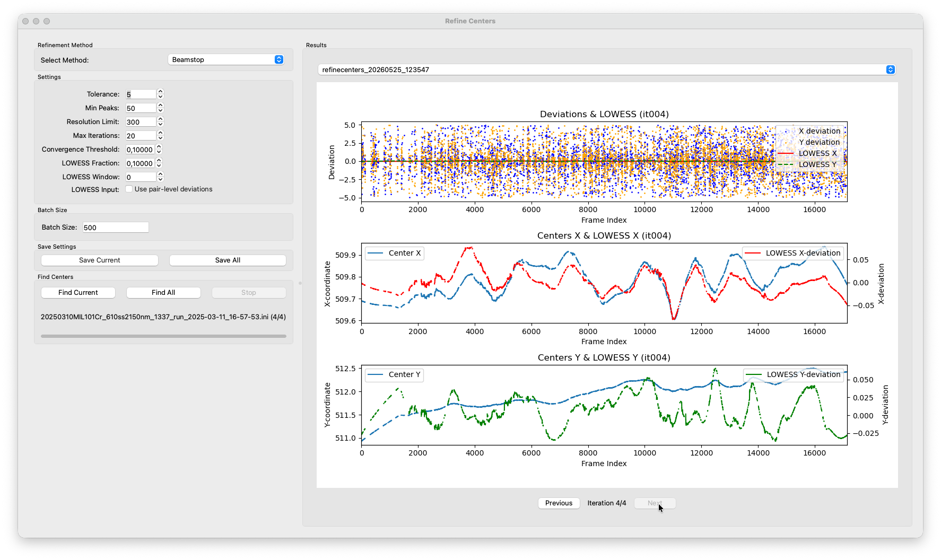The height and width of the screenshot is (560, 941).
Task: Click the Tolerance input field
Action: pyautogui.click(x=141, y=94)
